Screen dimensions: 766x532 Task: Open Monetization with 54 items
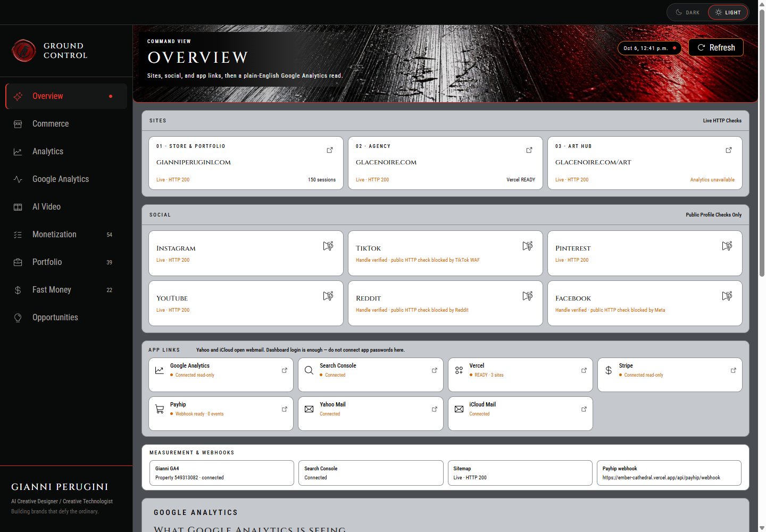[66, 235]
